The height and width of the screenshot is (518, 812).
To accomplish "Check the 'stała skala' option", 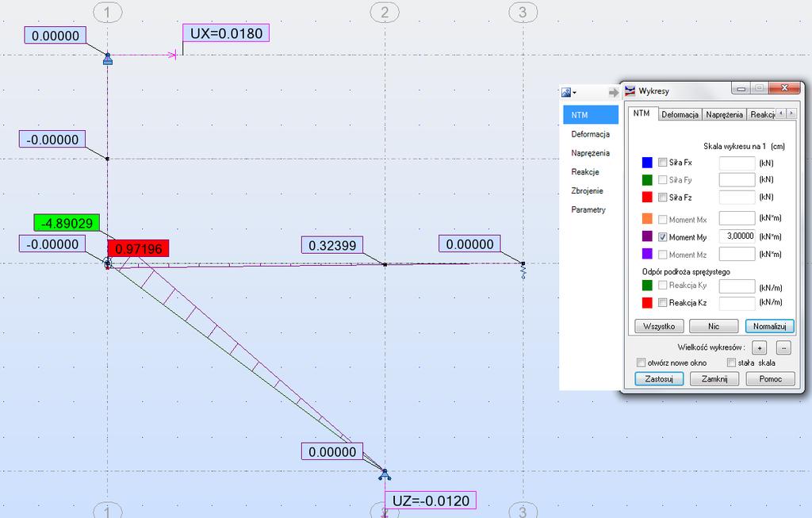I will point(731,363).
